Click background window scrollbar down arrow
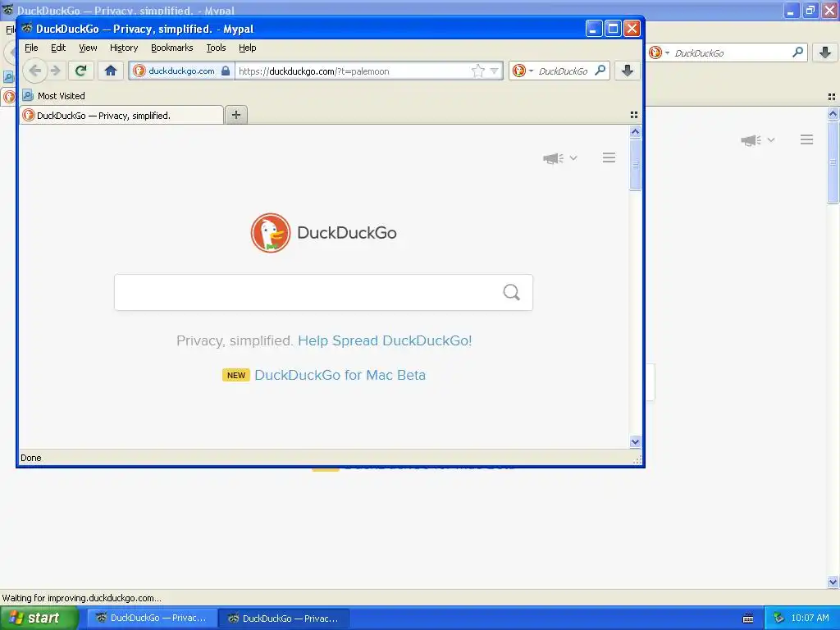 [x=833, y=582]
